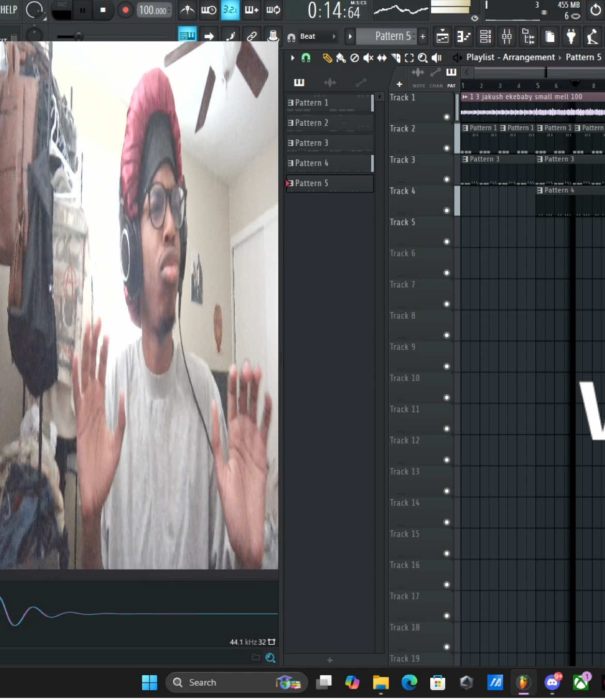Select the Slice tool icon
The width and height of the screenshot is (605, 700).
(396, 58)
